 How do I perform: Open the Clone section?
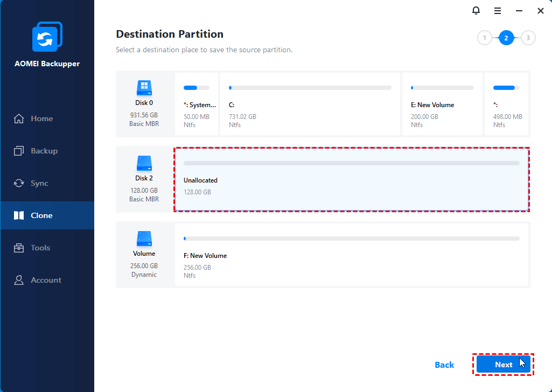click(x=41, y=215)
